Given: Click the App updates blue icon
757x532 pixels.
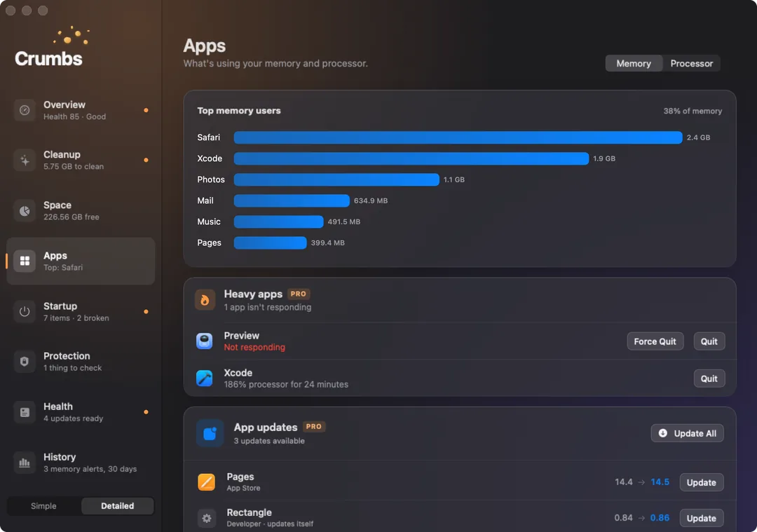Looking at the screenshot, I should pyautogui.click(x=210, y=433).
